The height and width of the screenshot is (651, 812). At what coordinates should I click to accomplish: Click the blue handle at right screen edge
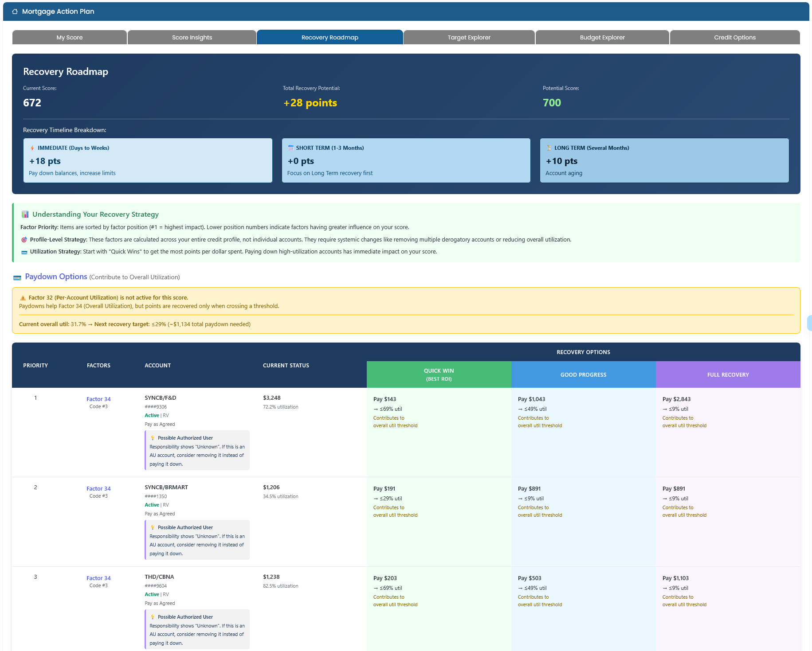[809, 323]
